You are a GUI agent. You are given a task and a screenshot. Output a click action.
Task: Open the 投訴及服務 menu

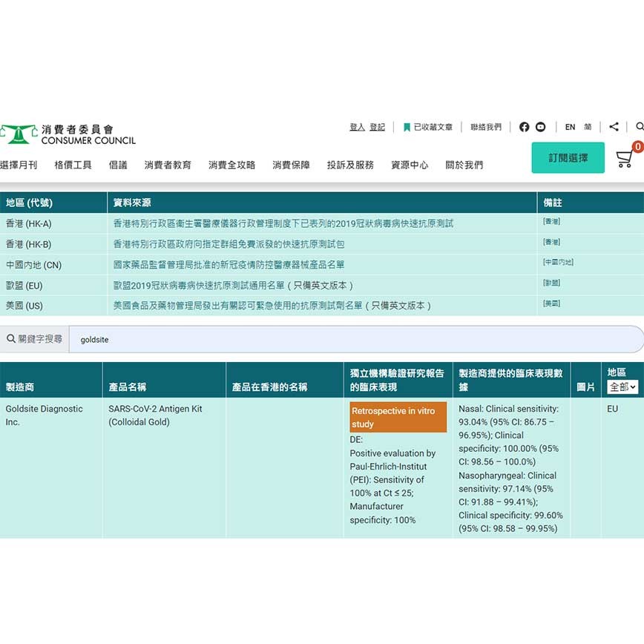350,165
